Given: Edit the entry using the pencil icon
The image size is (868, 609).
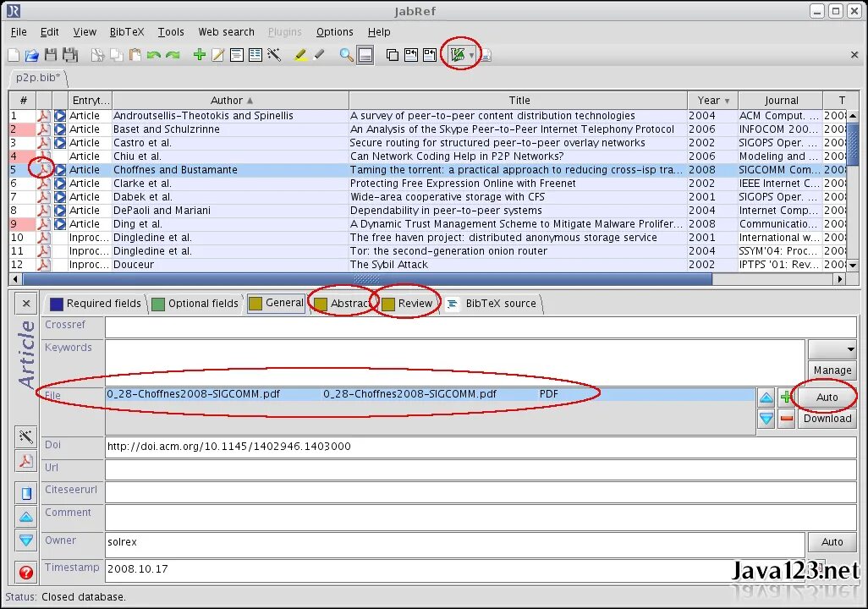Looking at the screenshot, I should point(218,55).
